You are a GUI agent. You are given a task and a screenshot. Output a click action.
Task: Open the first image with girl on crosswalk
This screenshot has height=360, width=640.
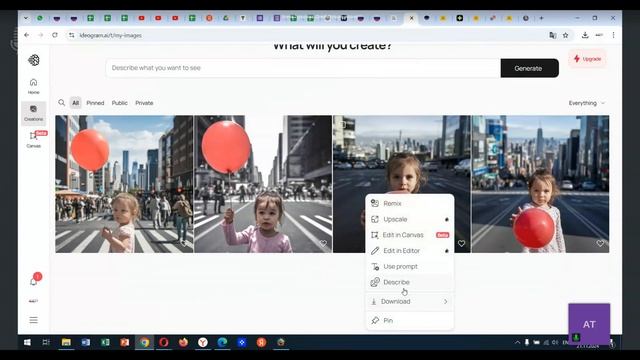[124, 184]
